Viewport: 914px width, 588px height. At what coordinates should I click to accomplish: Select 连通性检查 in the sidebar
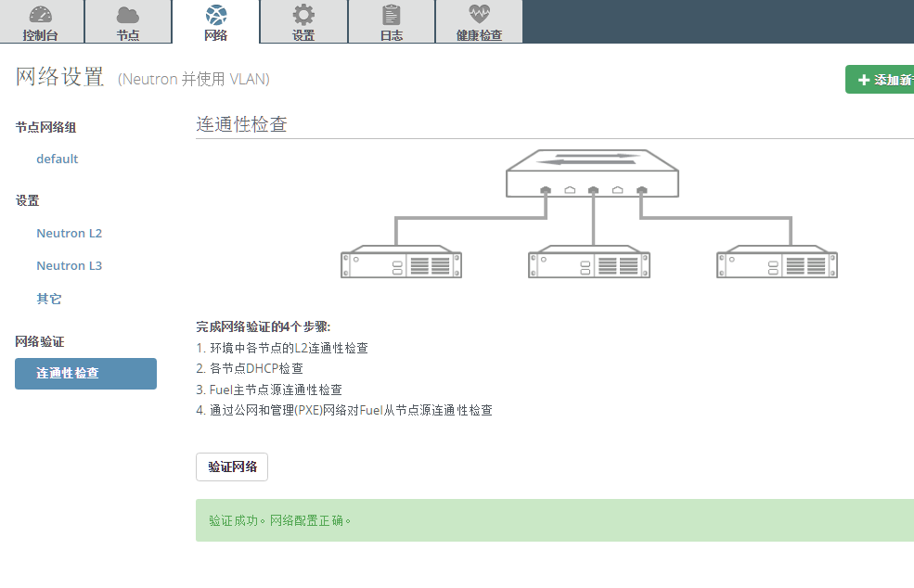click(x=85, y=374)
